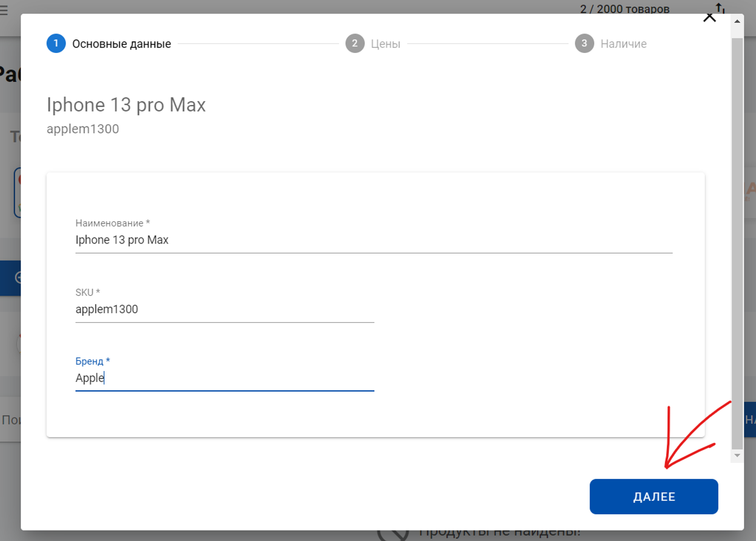Click the applem1300 subtitle under heading
The width and height of the screenshot is (756, 541).
(83, 129)
